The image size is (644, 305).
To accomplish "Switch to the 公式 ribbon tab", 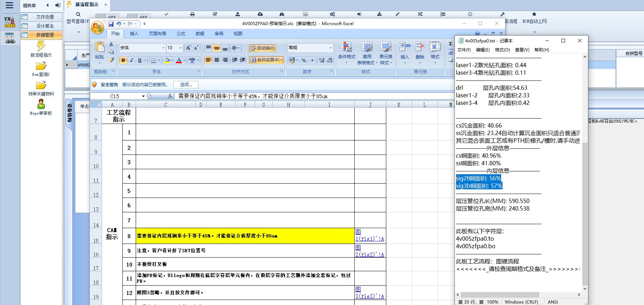I will coord(181,34).
